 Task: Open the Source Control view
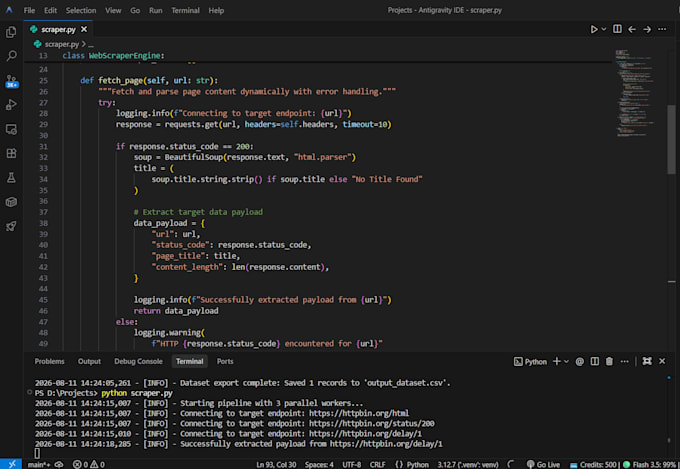pos(11,81)
